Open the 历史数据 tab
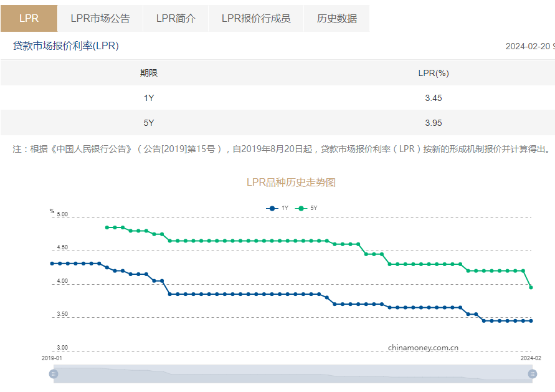This screenshot has height=392, width=555. click(336, 19)
